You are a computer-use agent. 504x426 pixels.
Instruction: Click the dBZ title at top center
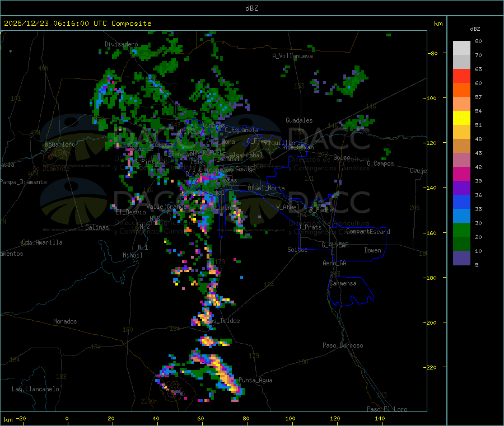251,8
